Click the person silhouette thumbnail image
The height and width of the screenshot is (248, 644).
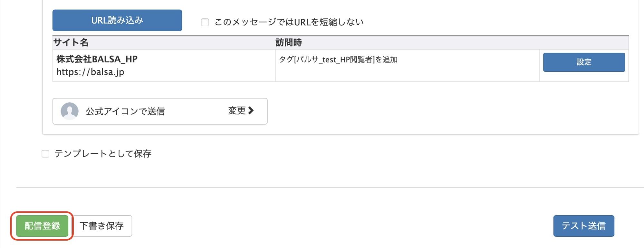pyautogui.click(x=70, y=111)
